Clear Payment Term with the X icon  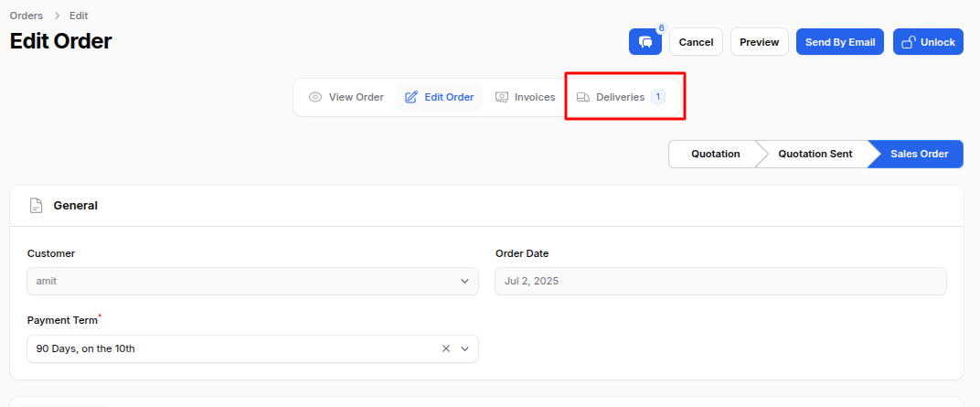446,348
